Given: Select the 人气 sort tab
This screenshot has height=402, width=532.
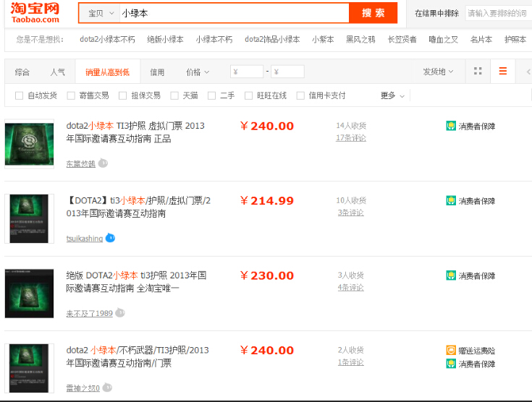Looking at the screenshot, I should (57, 72).
